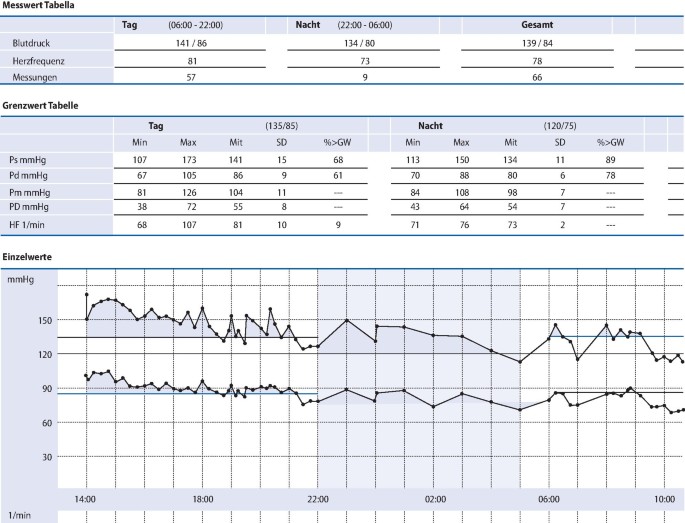Click the Pm night mean "98"
This screenshot has width=685, height=523.
tap(512, 193)
